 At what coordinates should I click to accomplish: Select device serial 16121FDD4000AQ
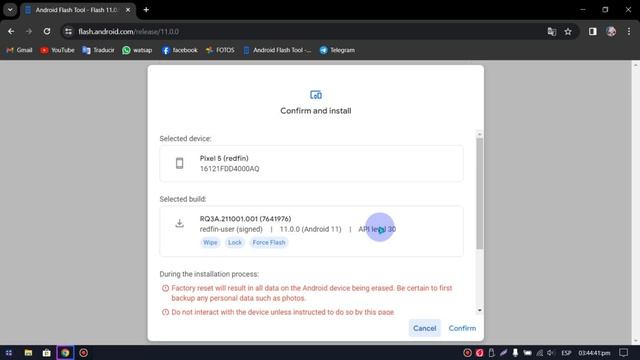[x=229, y=169]
